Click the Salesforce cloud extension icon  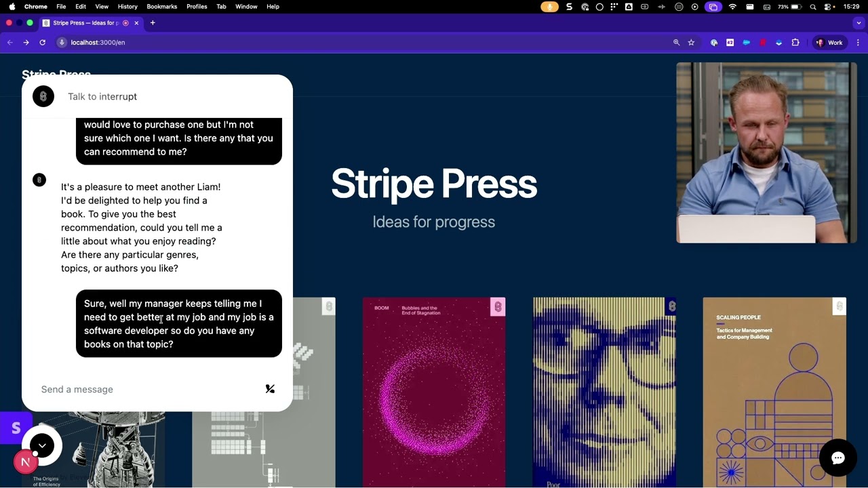tap(746, 42)
